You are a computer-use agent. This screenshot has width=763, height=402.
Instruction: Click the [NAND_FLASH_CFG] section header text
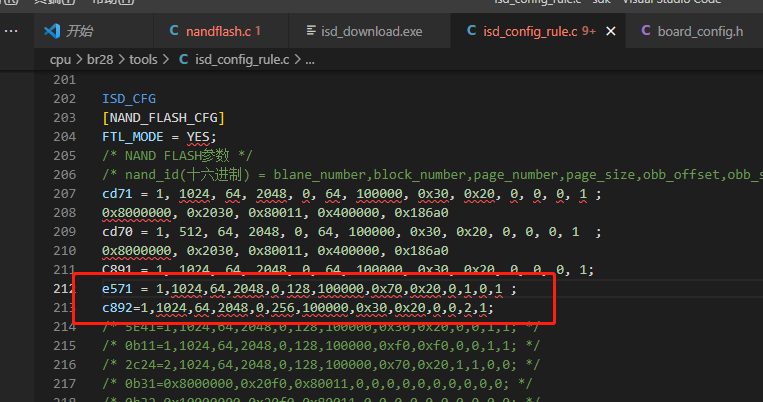point(164,118)
